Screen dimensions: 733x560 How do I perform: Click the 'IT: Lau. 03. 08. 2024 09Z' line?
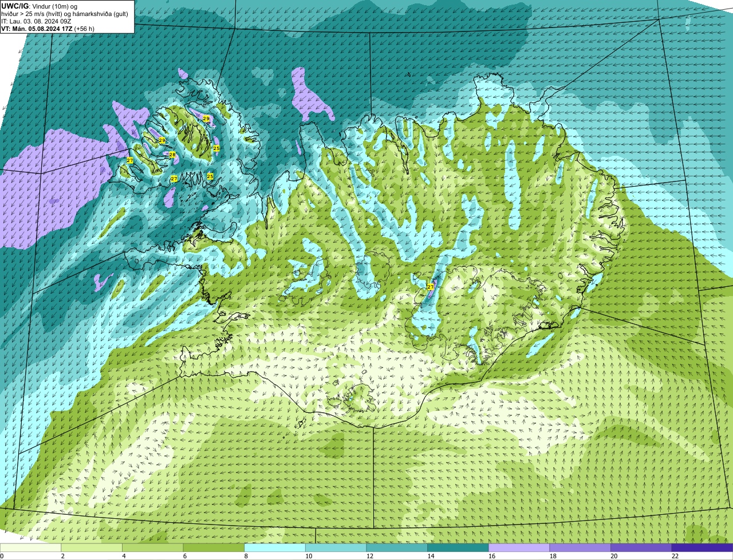(36, 21)
